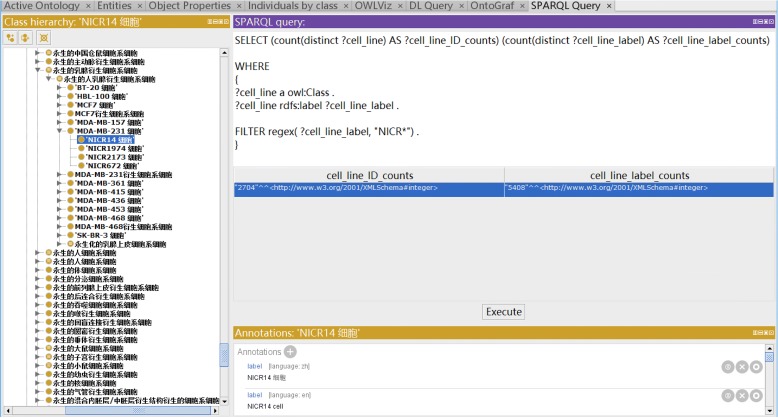Click the cell_line_label_counts column header

(x=639, y=175)
